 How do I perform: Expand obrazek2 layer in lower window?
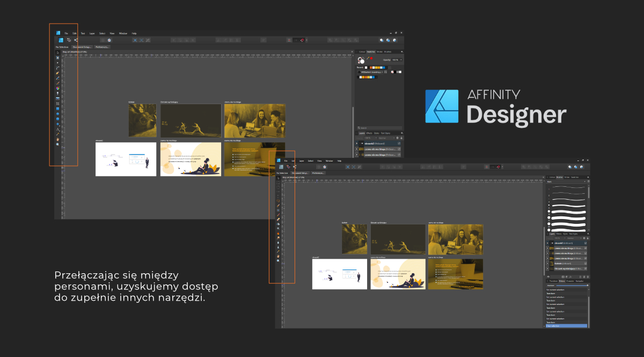point(547,243)
